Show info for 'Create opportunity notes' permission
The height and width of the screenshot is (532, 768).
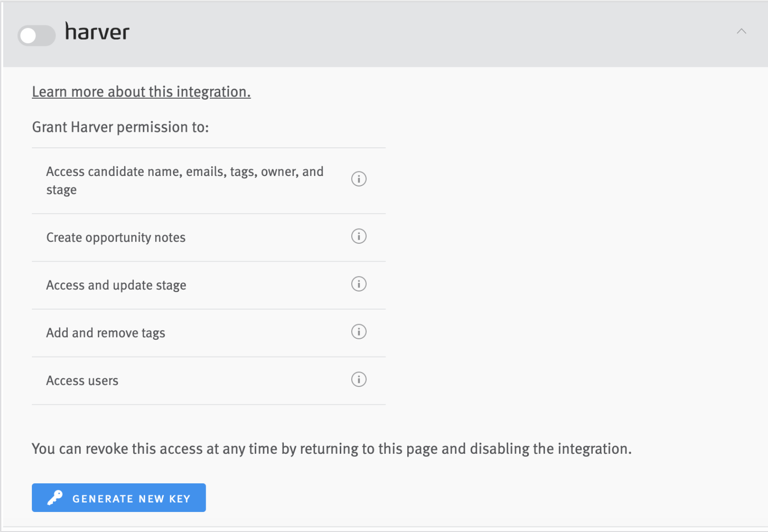click(359, 236)
